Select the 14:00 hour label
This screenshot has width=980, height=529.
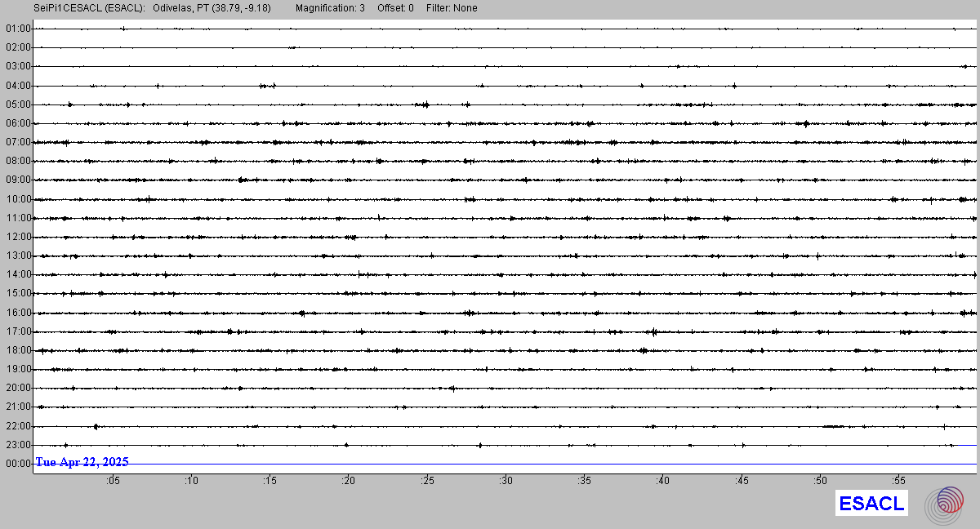tap(18, 274)
